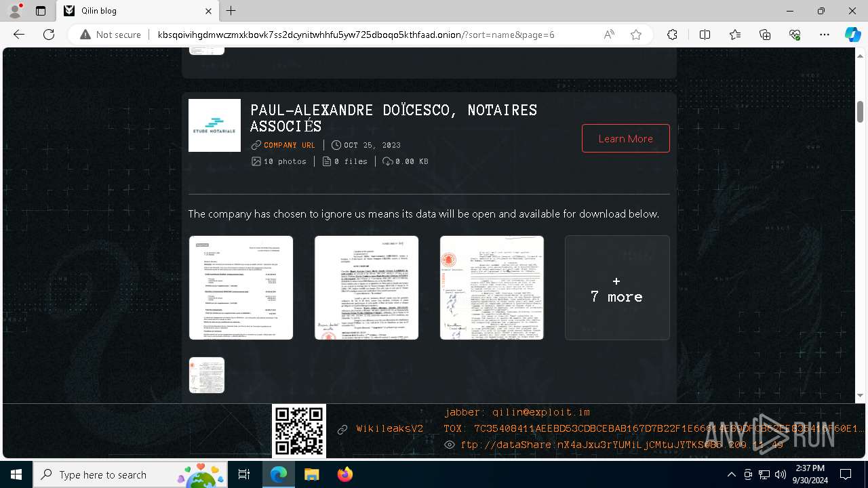Viewport: 868px width, 488px height.
Task: Open Settings and more ellipsis menu
Action: point(825,35)
